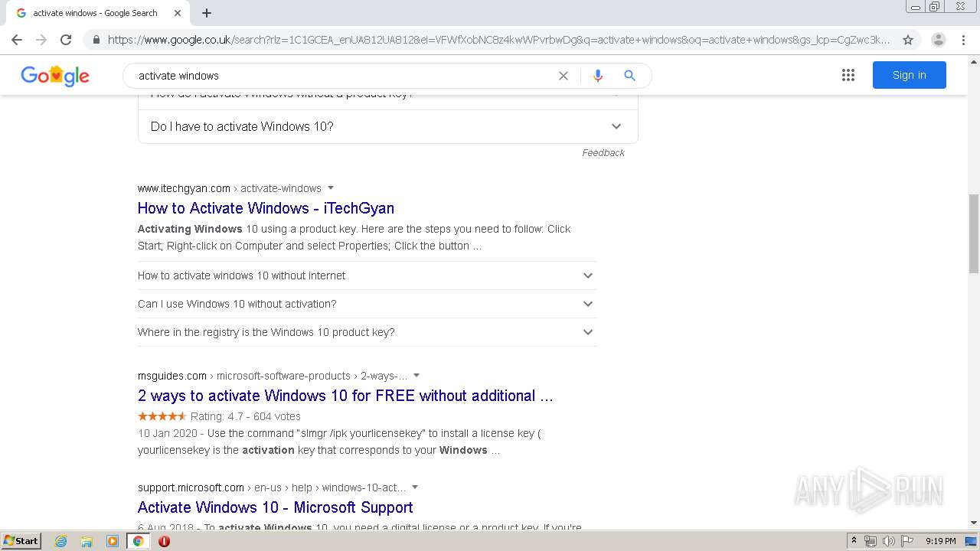Close the activate windows tab
Screen dimensions: 980x551
click(x=178, y=13)
